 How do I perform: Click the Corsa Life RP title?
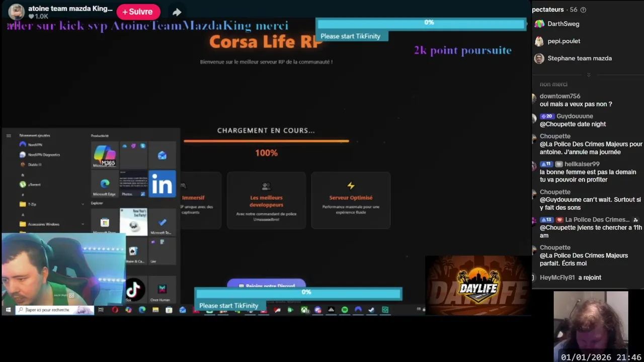point(266,42)
